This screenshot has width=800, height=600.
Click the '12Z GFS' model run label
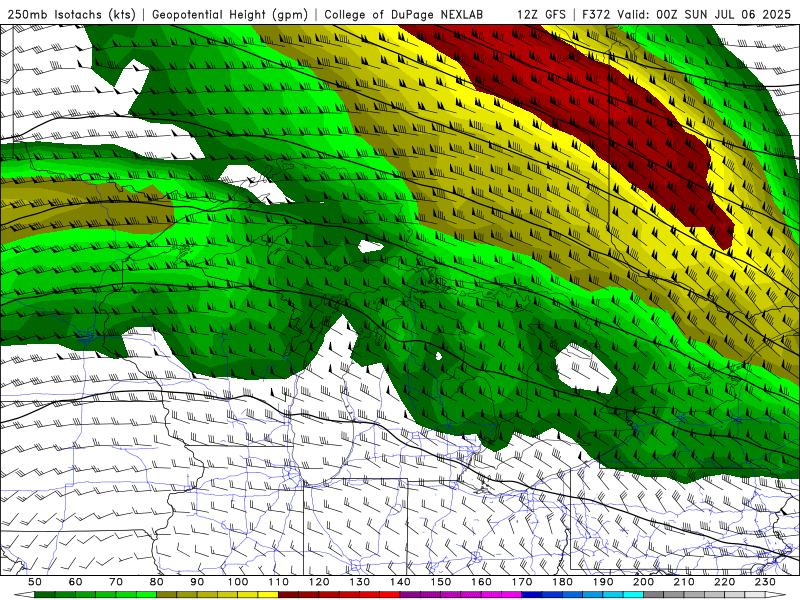pyautogui.click(x=541, y=14)
